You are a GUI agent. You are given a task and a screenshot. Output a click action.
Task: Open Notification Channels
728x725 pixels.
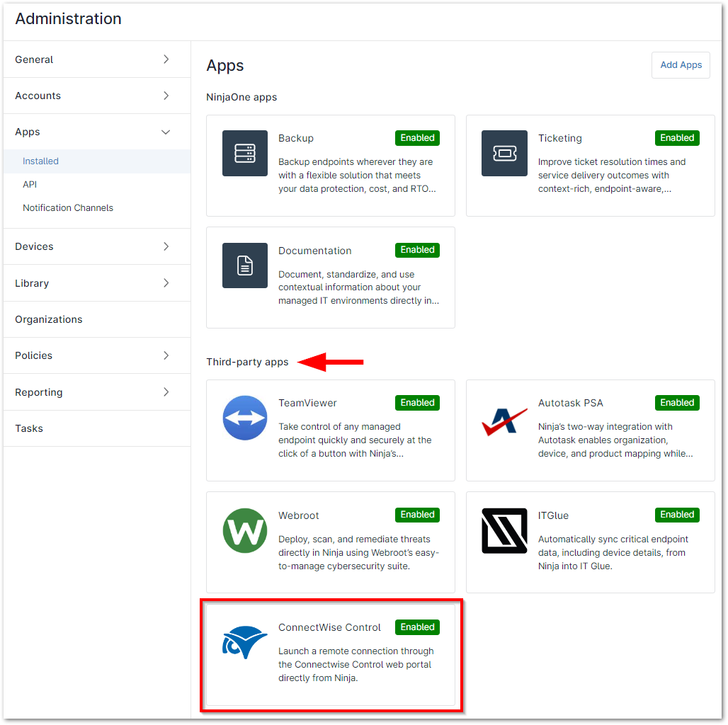pyautogui.click(x=68, y=207)
